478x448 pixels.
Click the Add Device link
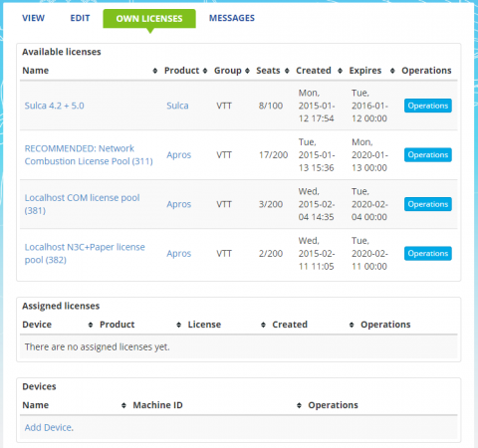pos(49,427)
